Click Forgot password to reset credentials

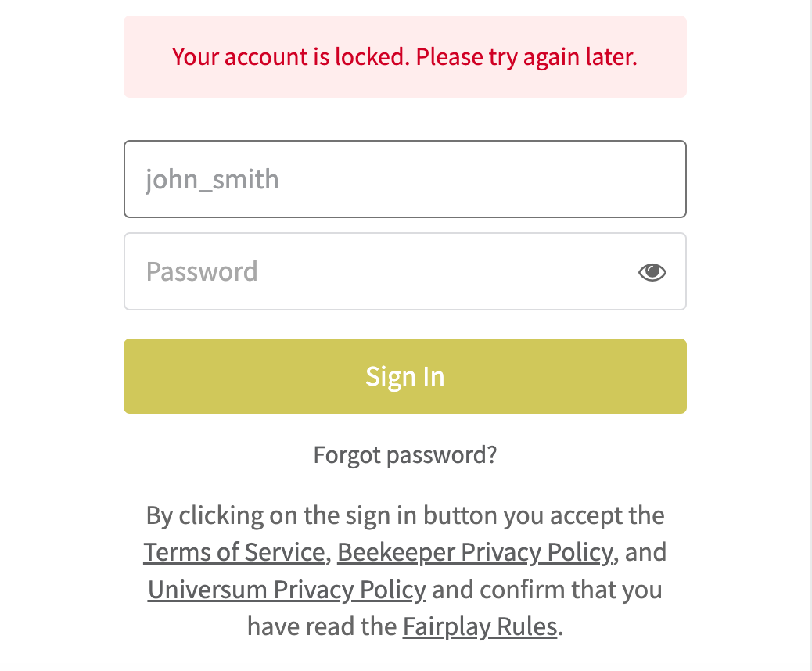[x=404, y=454]
